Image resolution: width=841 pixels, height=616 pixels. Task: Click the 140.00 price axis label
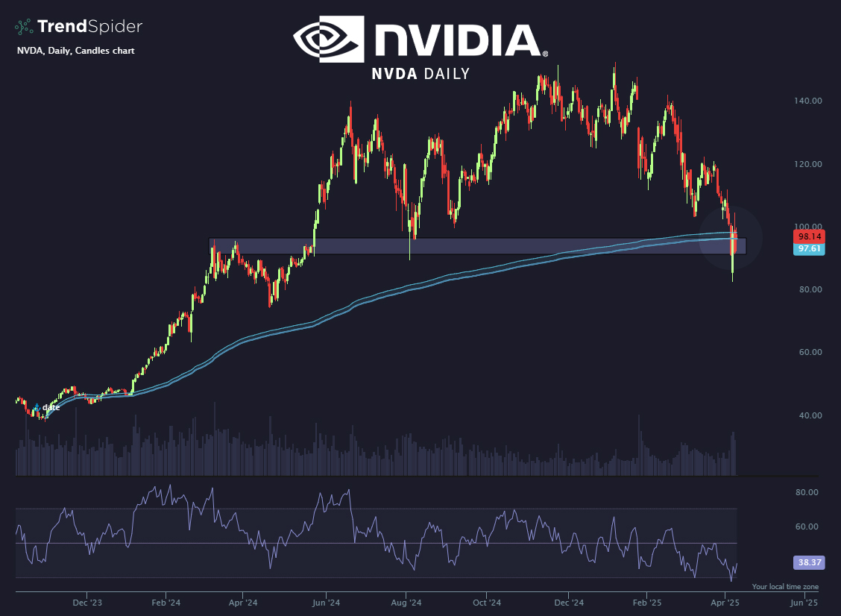807,101
